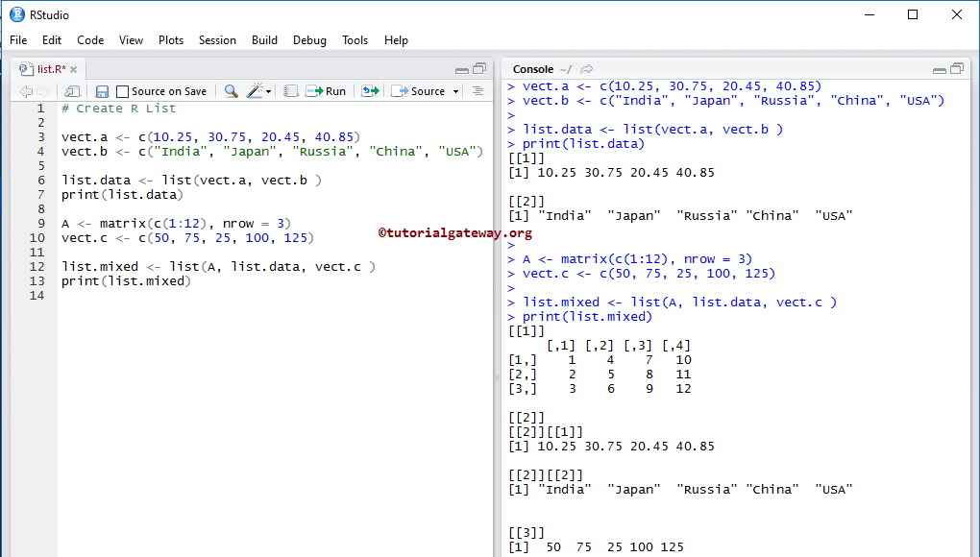Click the back navigation arrow in editor toolbar

click(26, 90)
